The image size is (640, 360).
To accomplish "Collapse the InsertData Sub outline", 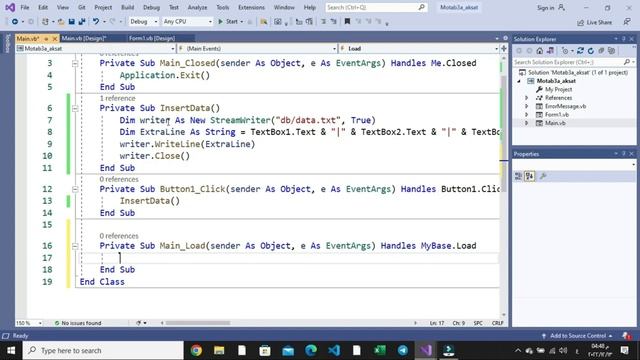I will 75,109.
